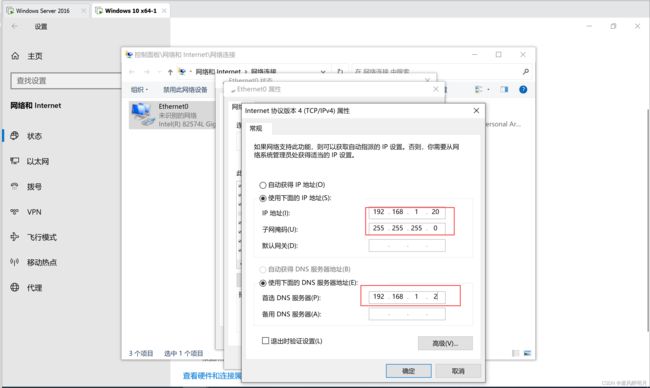This screenshot has height=388, width=650.
Task: Click the 取消 cancel button
Action: click(x=458, y=371)
